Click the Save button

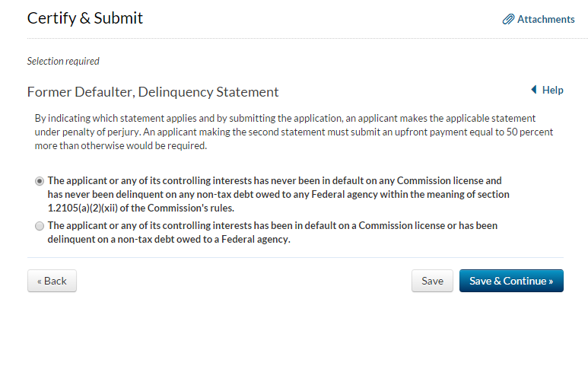click(x=432, y=281)
